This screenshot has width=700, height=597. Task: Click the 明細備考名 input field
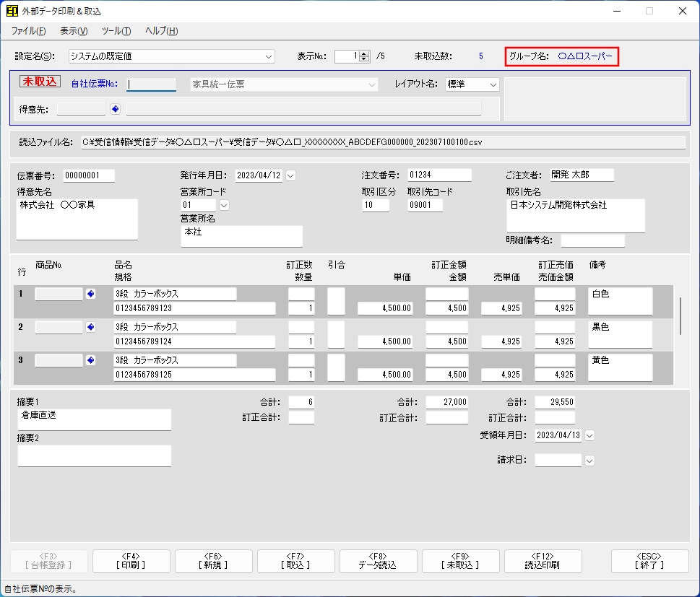click(x=593, y=240)
